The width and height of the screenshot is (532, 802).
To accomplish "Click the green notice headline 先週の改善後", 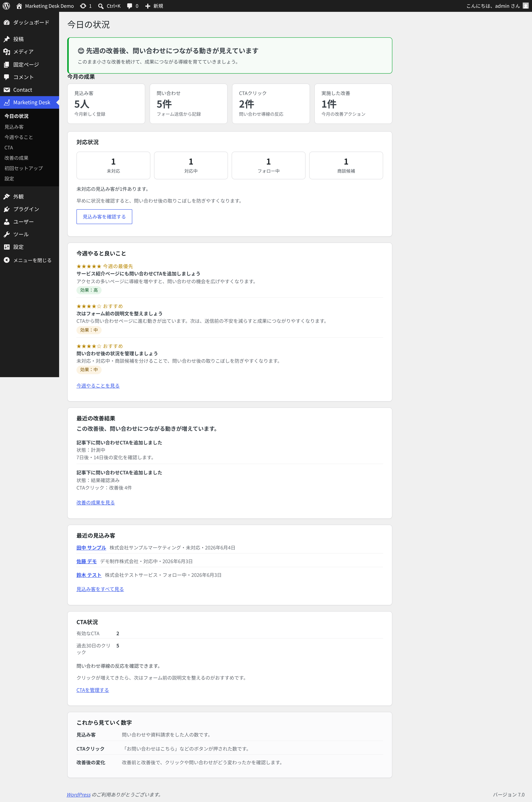I will [168, 51].
